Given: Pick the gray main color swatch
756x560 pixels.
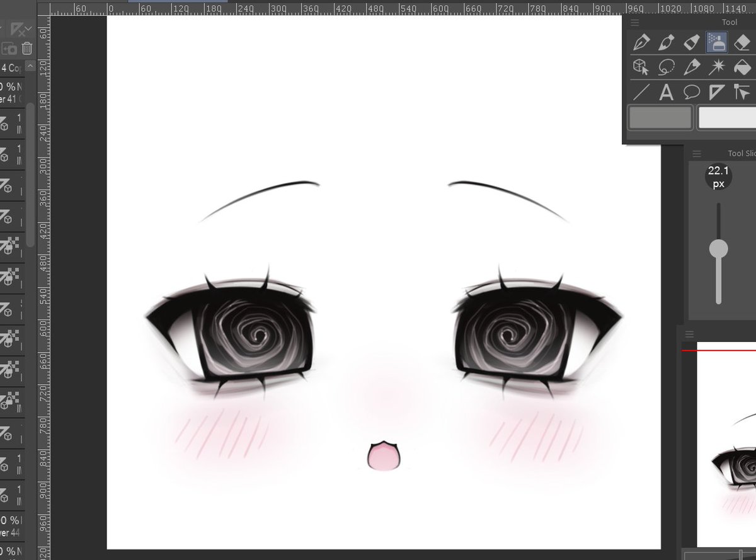Looking at the screenshot, I should click(660, 118).
